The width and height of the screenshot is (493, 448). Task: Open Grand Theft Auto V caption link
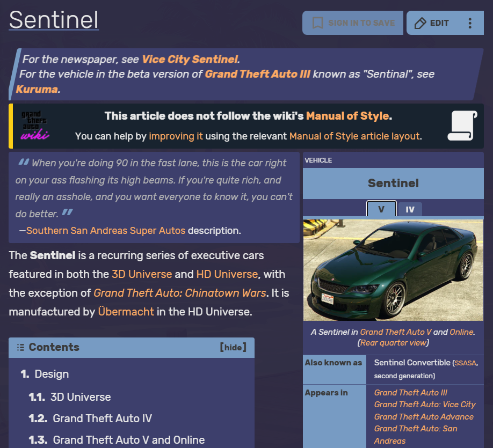click(396, 332)
